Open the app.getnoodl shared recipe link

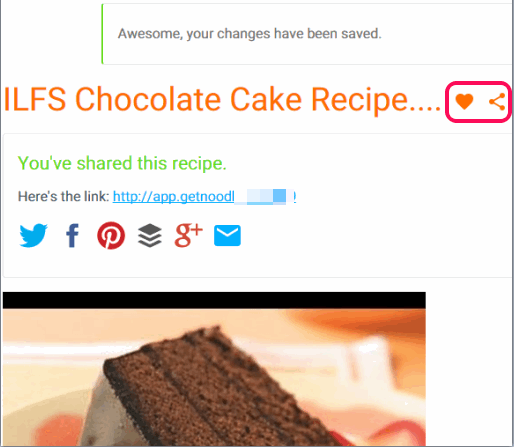click(x=204, y=196)
